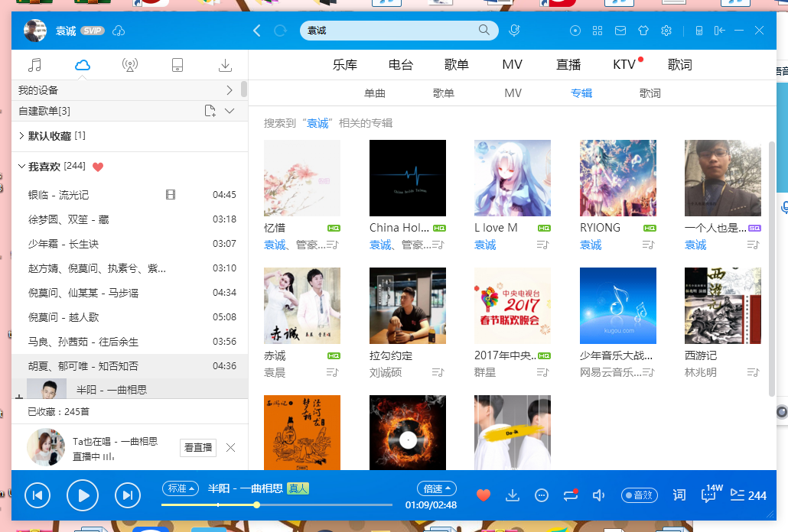Start playback with the play button

(83, 495)
